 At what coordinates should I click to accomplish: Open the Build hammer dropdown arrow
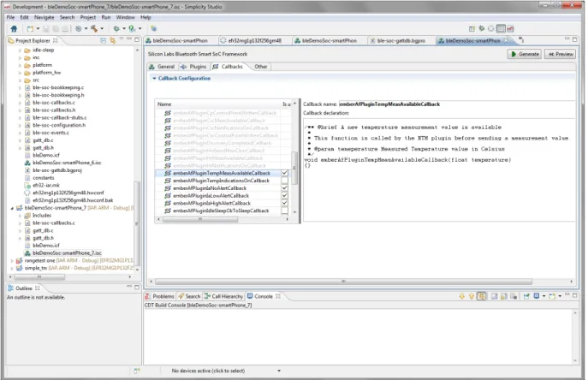[102, 28]
